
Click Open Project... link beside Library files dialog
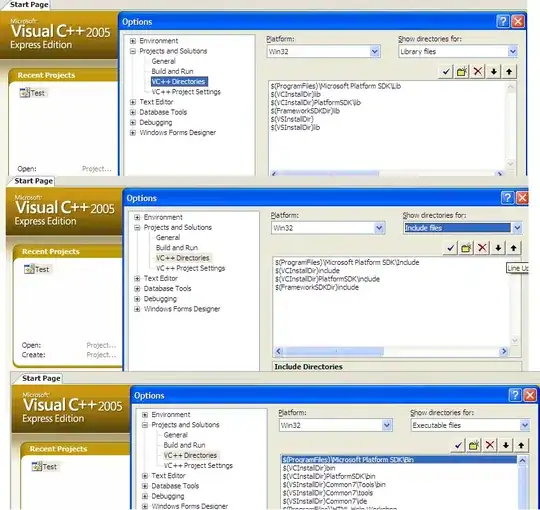tap(97, 169)
